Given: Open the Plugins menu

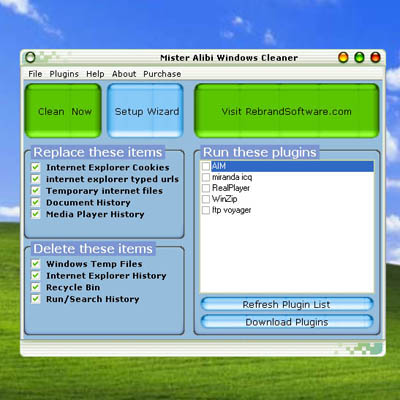Looking at the screenshot, I should (64, 74).
